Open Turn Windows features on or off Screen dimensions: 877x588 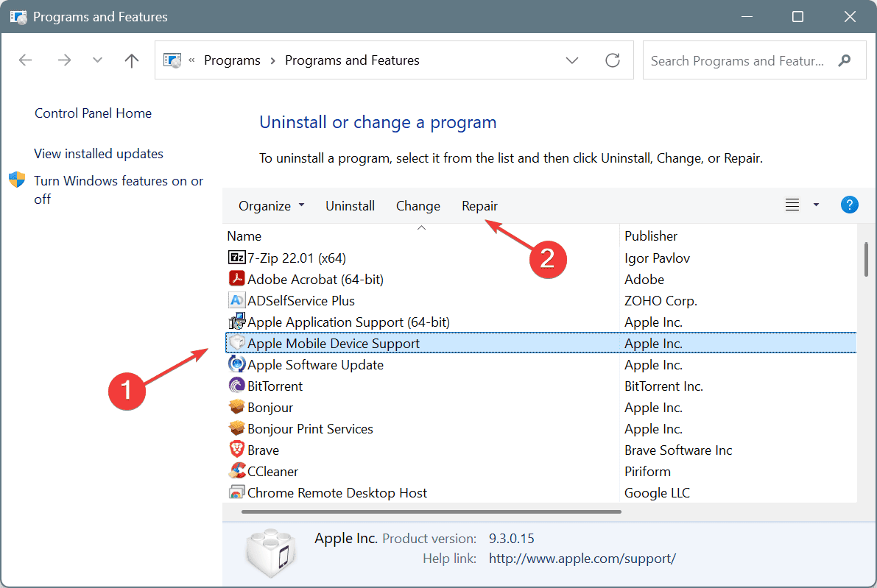(118, 189)
